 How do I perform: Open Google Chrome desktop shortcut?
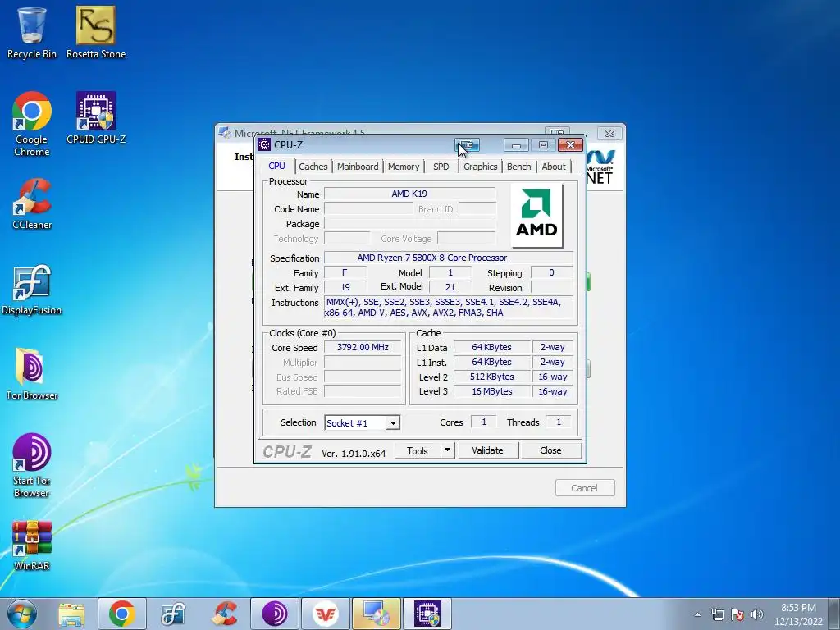(x=32, y=124)
